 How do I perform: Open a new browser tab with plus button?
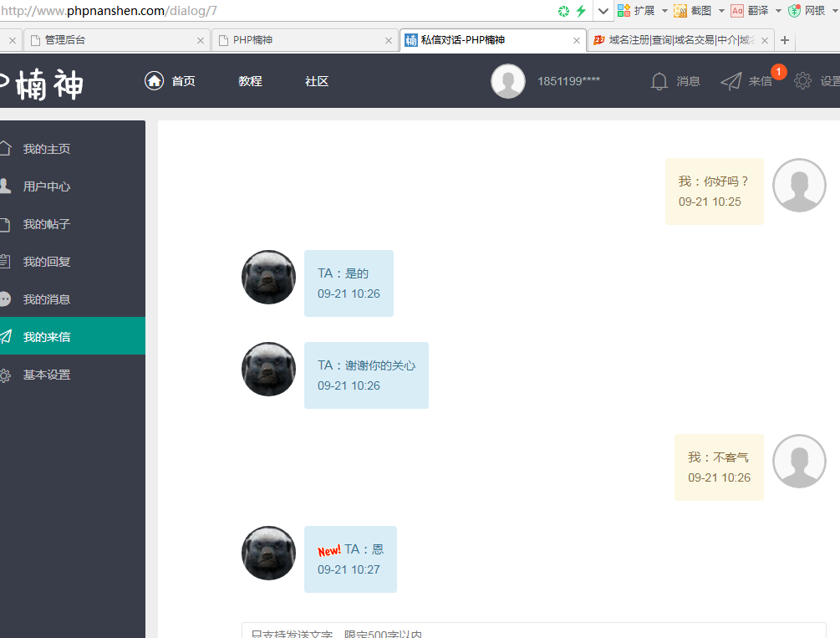click(785, 40)
